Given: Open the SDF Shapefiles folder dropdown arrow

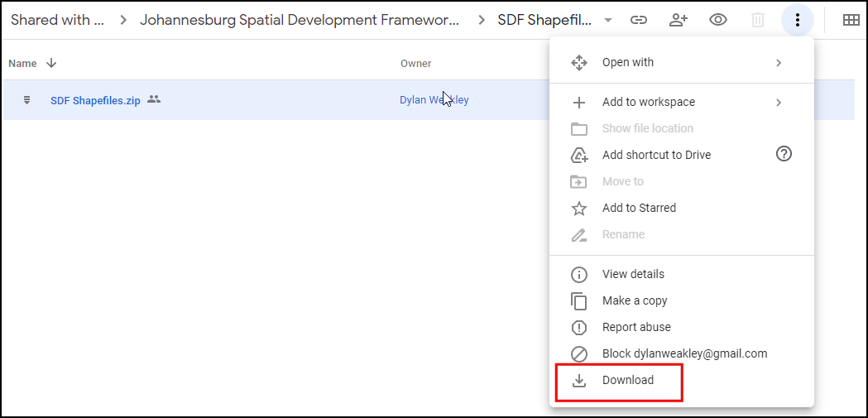Looking at the screenshot, I should tap(608, 21).
